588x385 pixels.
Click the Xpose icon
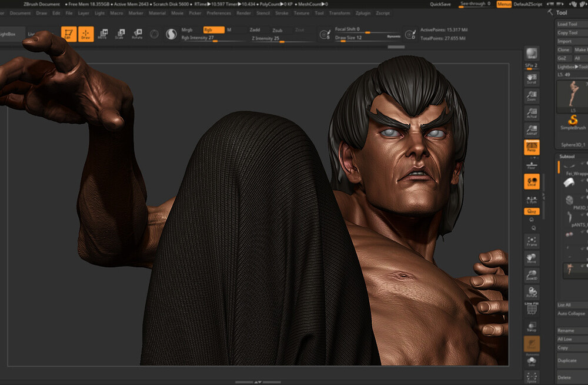pos(532,377)
